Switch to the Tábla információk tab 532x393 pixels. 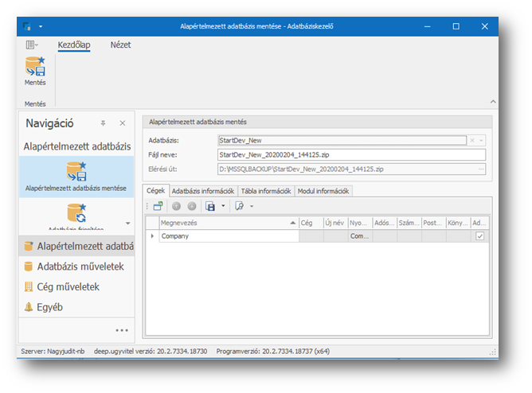(x=266, y=191)
